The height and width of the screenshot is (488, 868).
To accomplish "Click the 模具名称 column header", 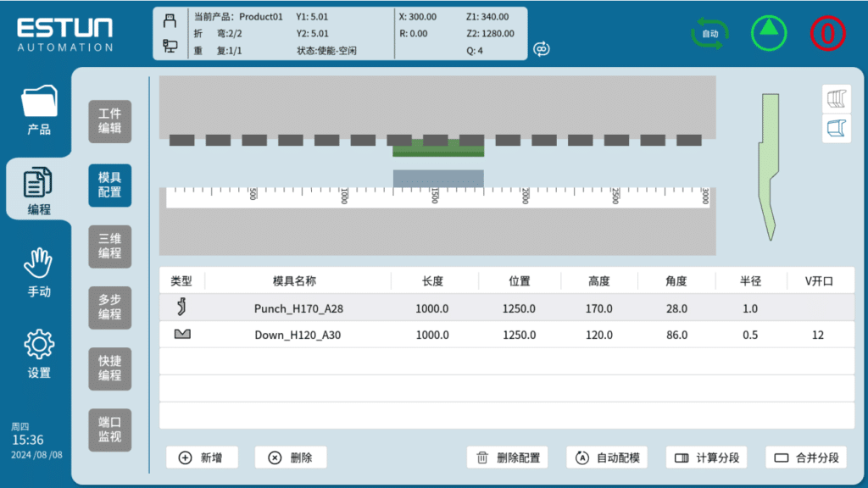I will tap(294, 281).
